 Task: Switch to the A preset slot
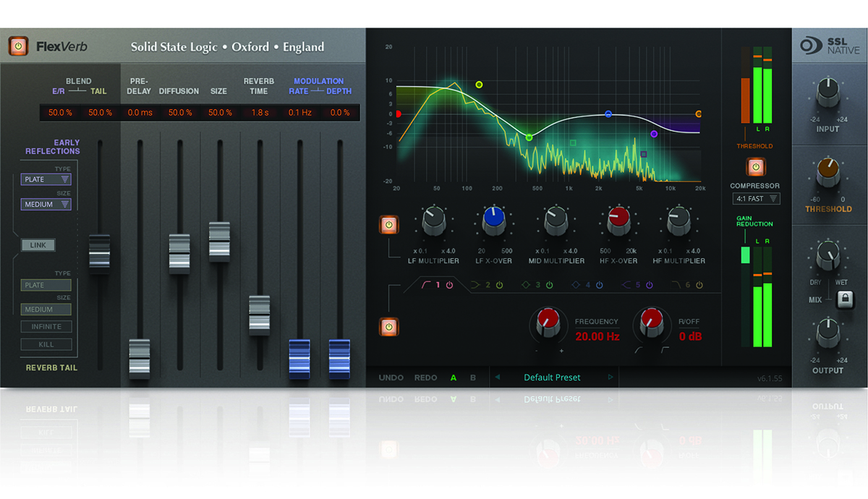tap(454, 378)
